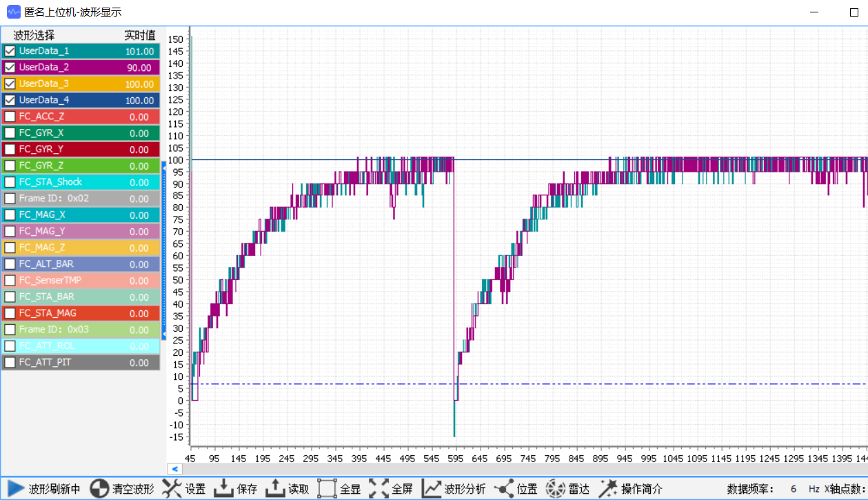Click the show all (全显) icon

click(x=327, y=489)
